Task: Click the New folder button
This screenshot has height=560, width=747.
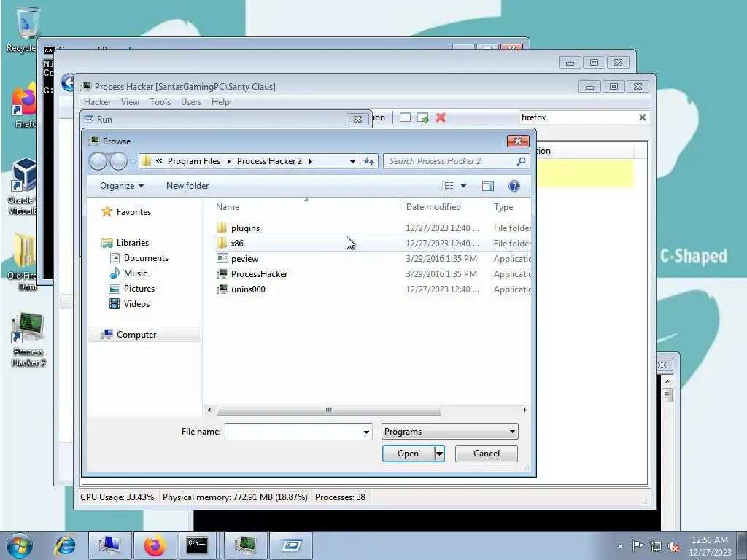Action: coord(187,186)
